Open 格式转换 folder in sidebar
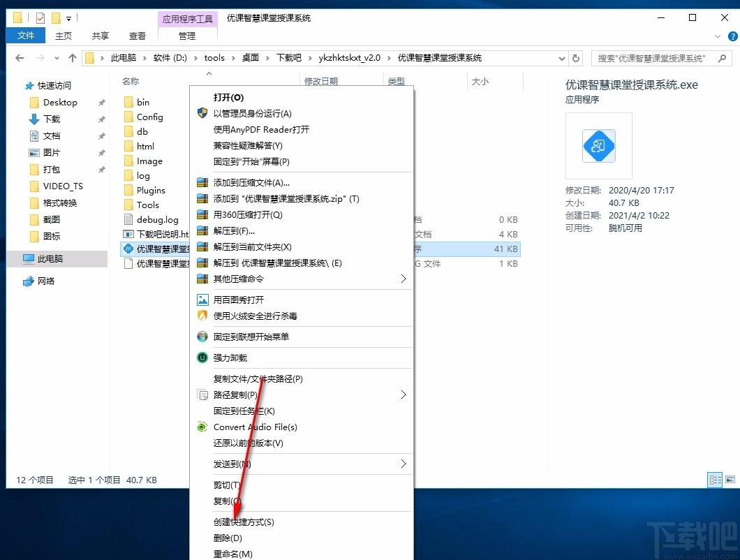This screenshot has height=560, width=740. (60, 203)
